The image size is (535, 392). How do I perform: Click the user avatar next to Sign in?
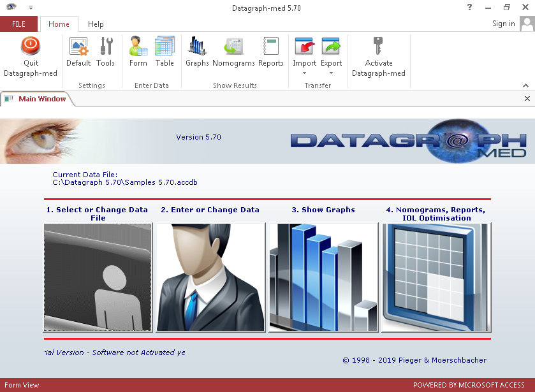527,24
